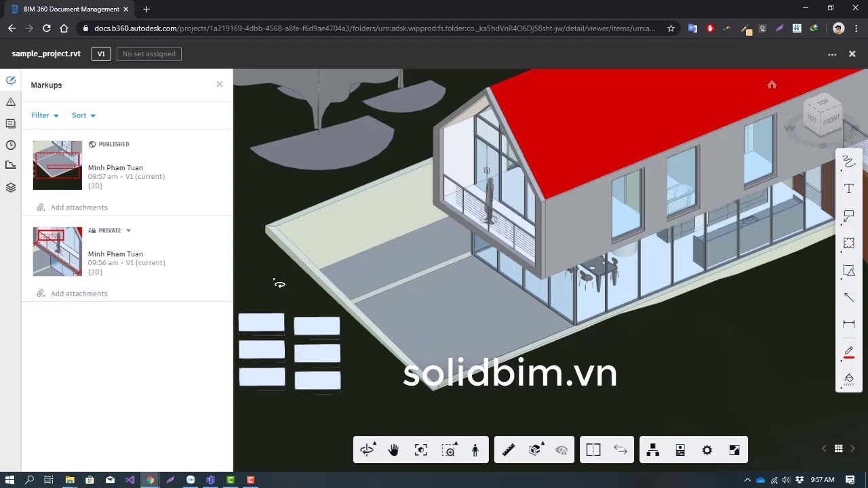Open the Section analysis tool

[x=535, y=450]
